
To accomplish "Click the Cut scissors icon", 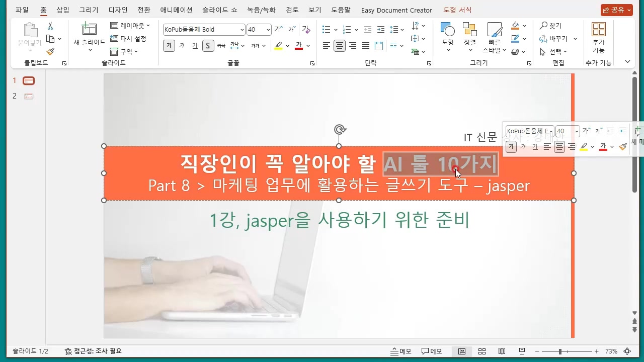I will point(50,26).
